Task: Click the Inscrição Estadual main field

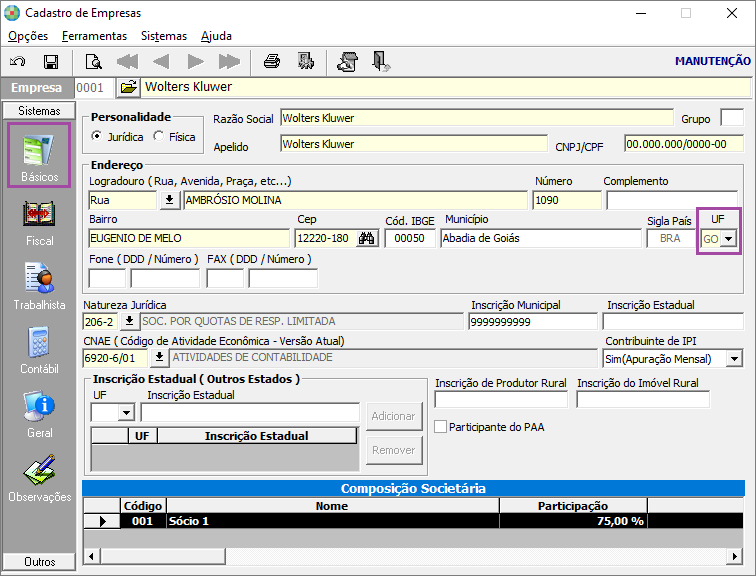Action: 673,321
